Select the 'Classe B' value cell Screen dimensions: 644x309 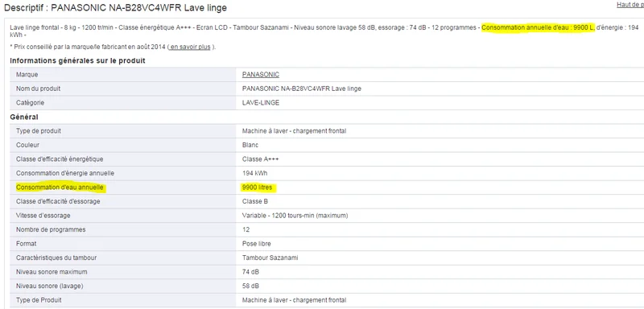[440, 201]
